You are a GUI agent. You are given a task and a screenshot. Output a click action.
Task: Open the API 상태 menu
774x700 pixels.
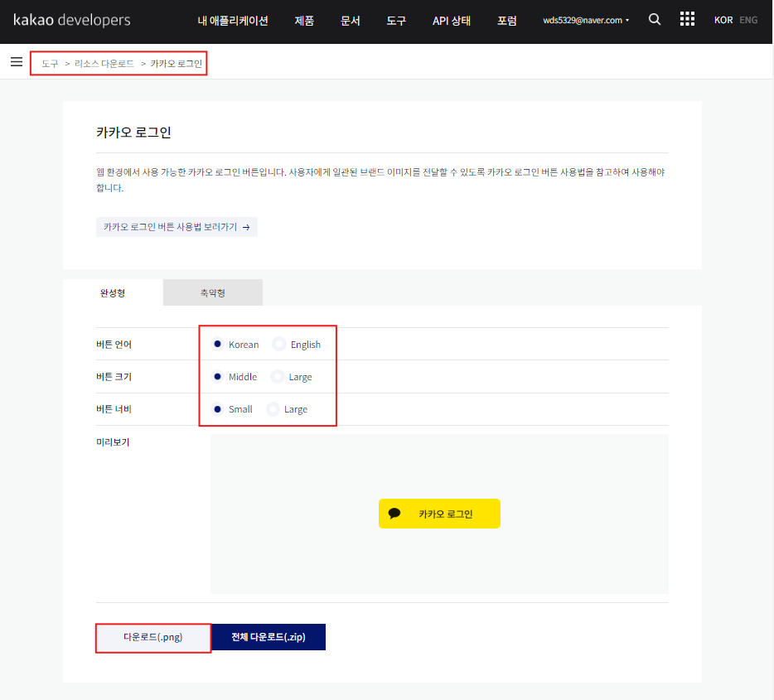coord(451,20)
